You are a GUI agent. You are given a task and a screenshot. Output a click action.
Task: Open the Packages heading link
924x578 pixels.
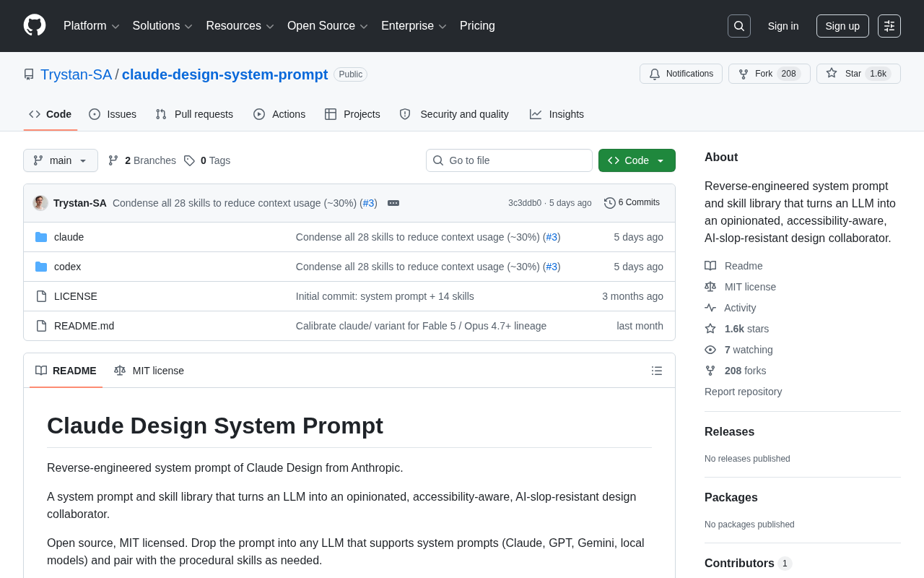point(731,498)
